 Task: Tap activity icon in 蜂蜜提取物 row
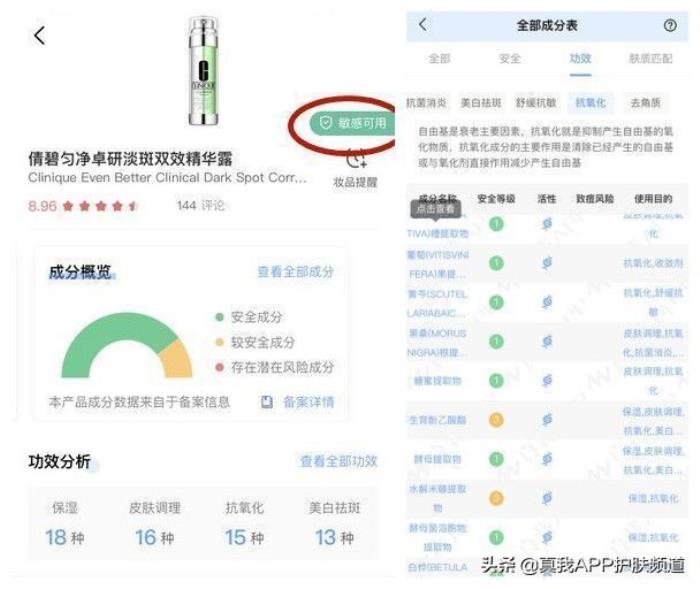click(x=547, y=381)
